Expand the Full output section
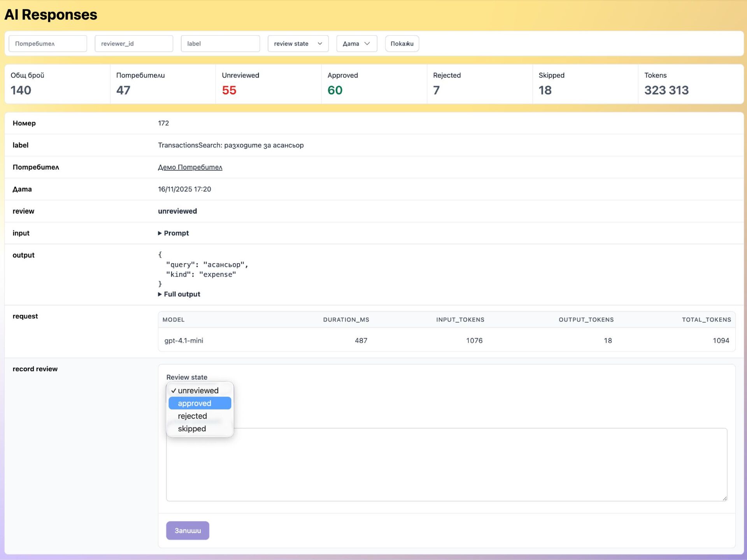Image resolution: width=747 pixels, height=560 pixels. coord(160,294)
